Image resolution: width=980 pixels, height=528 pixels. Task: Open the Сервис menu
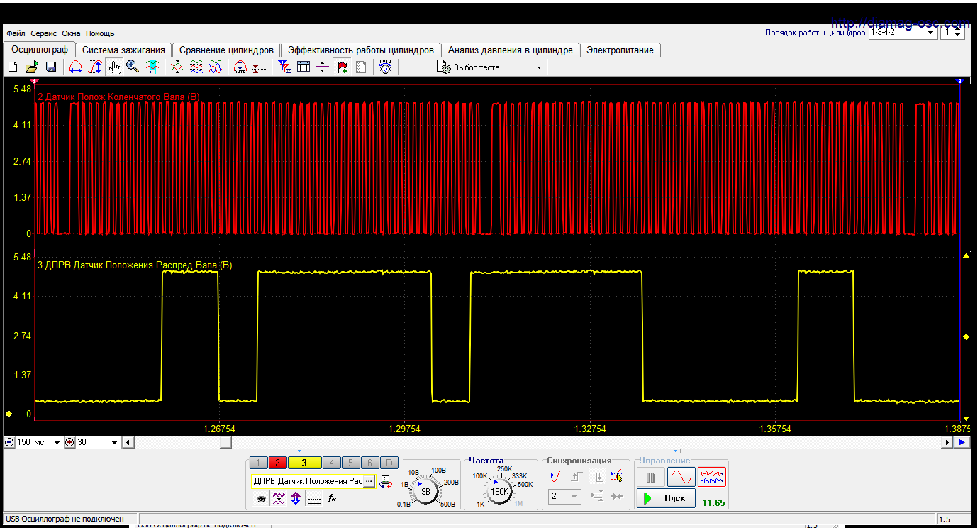pos(44,33)
